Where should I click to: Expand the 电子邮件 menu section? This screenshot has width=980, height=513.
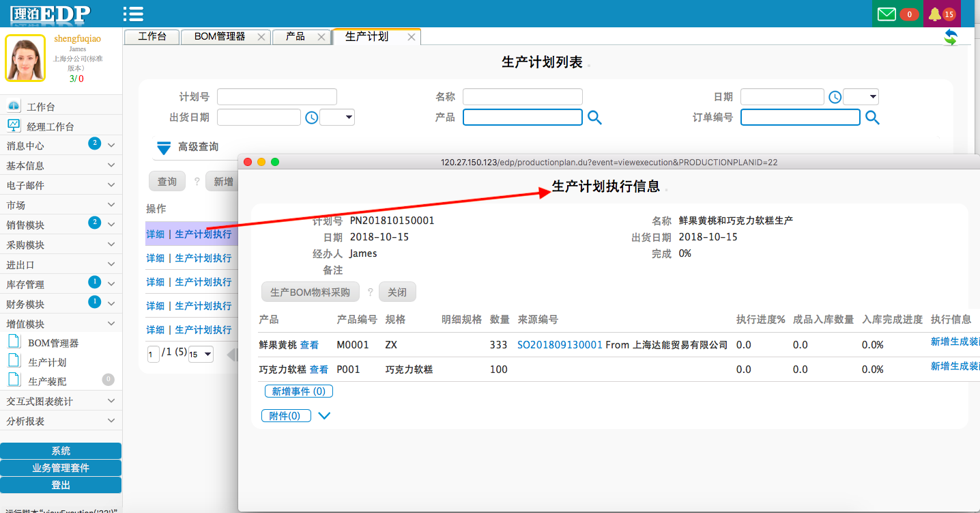click(x=111, y=185)
